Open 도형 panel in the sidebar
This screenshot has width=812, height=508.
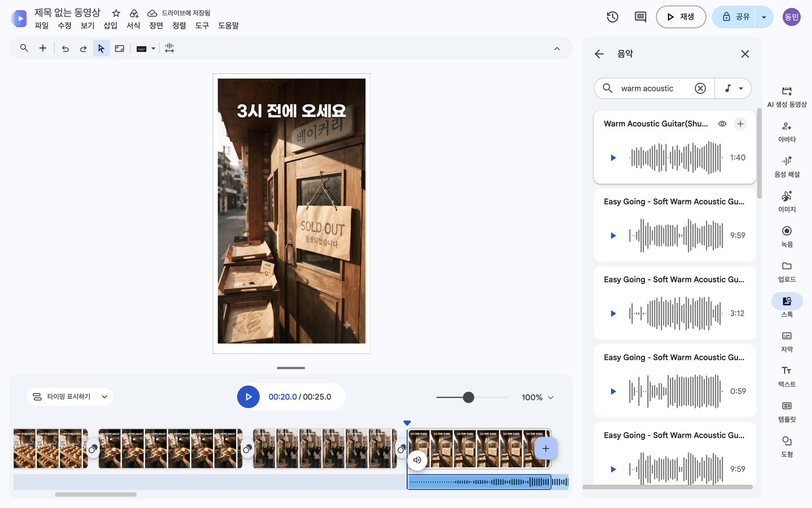coord(787,447)
